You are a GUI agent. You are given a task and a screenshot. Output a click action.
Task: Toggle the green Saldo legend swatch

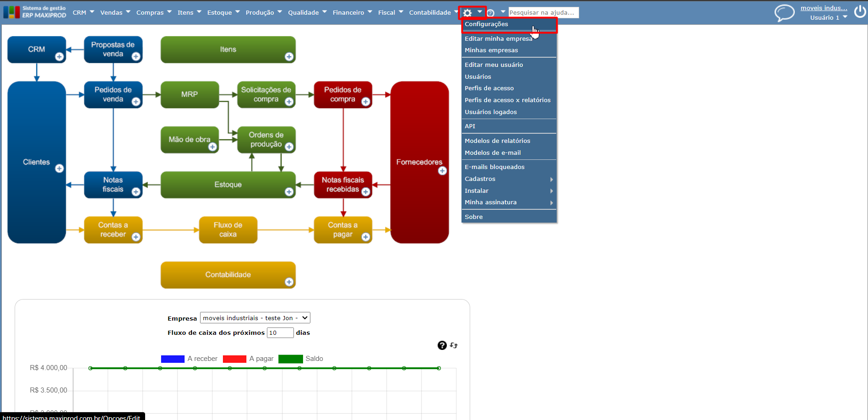click(291, 359)
